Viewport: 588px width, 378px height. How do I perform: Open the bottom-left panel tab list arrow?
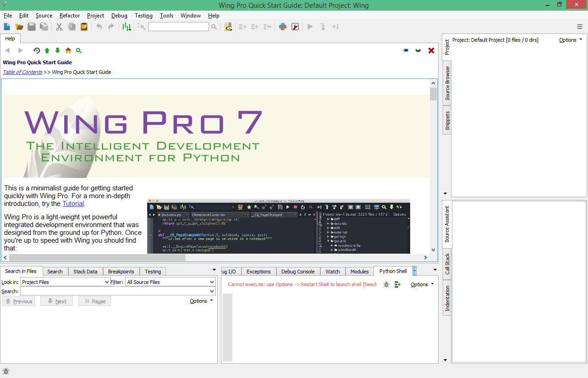[214, 270]
